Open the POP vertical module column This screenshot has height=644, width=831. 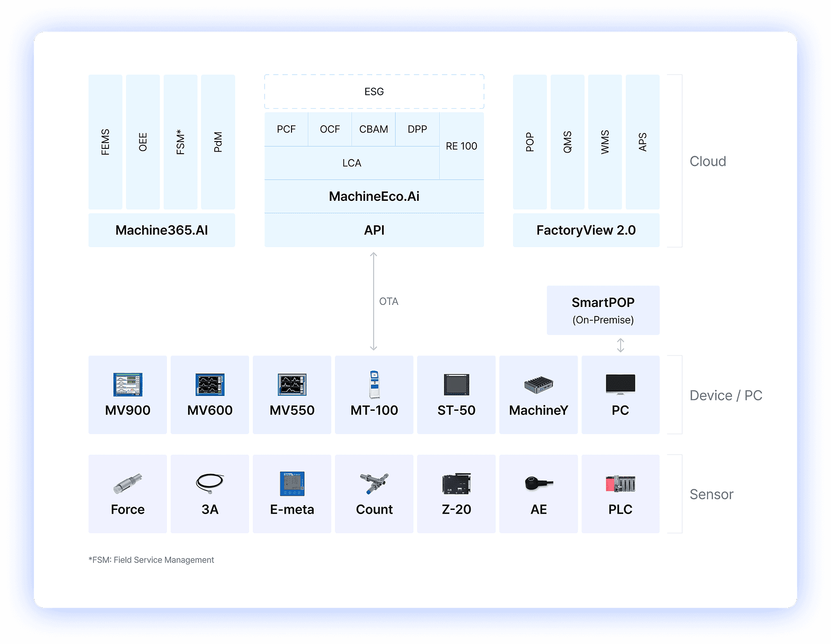pyautogui.click(x=530, y=142)
